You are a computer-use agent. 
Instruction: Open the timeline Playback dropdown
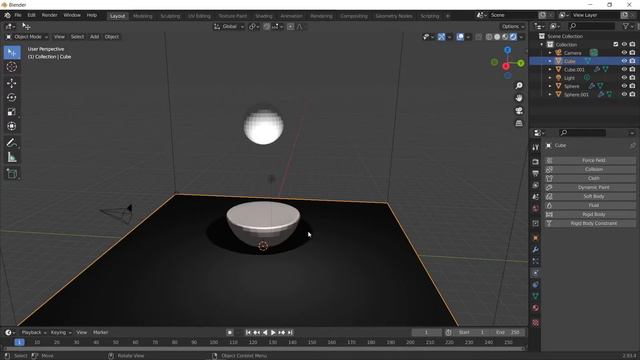tap(33, 333)
